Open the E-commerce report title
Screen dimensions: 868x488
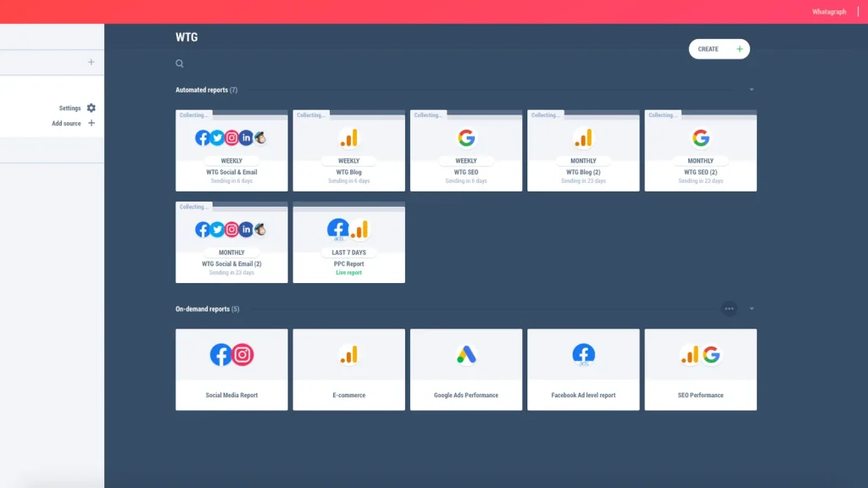tap(348, 395)
